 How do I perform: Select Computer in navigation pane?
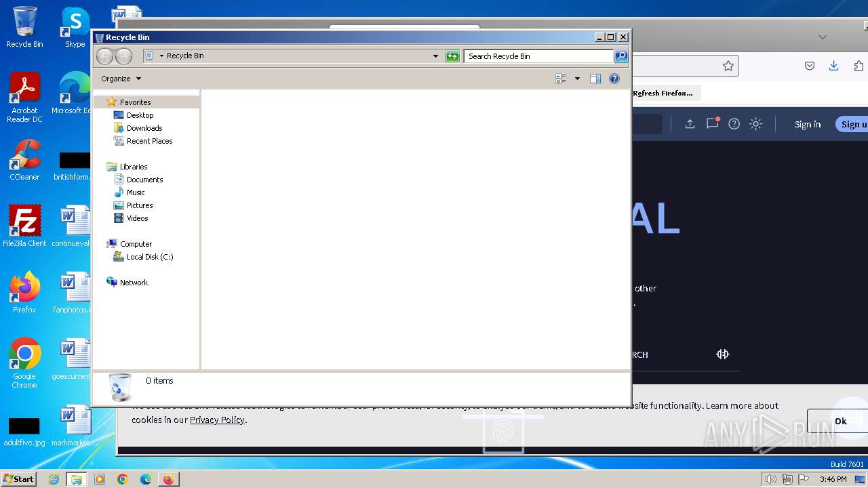pos(136,244)
